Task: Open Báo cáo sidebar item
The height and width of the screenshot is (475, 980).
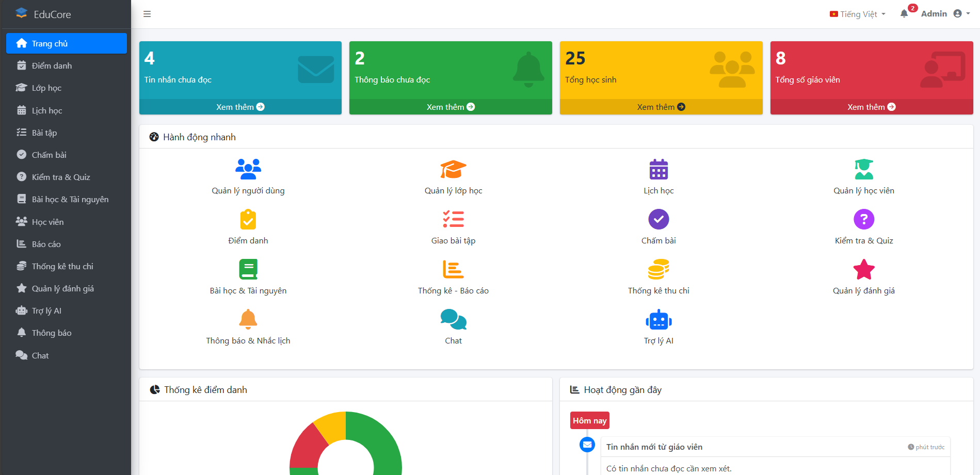Action: (67, 244)
